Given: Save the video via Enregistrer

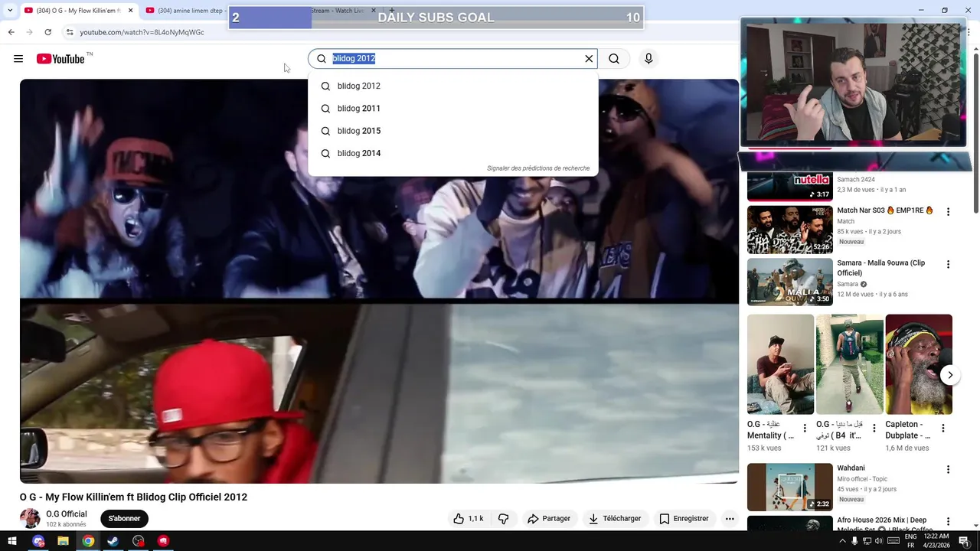Looking at the screenshot, I should coord(684,519).
